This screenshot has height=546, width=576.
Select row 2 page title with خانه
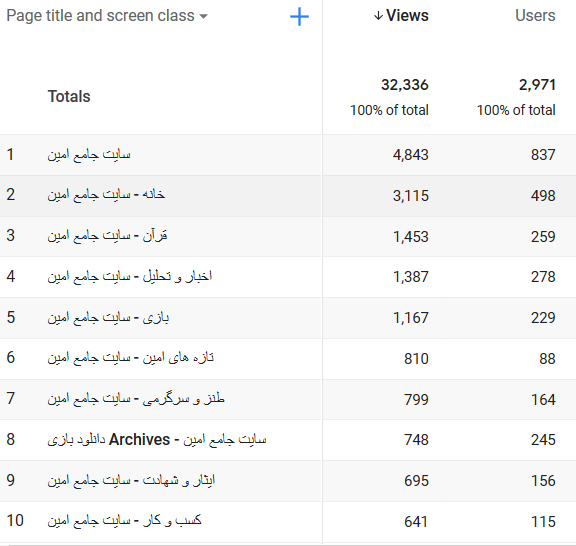click(x=106, y=194)
